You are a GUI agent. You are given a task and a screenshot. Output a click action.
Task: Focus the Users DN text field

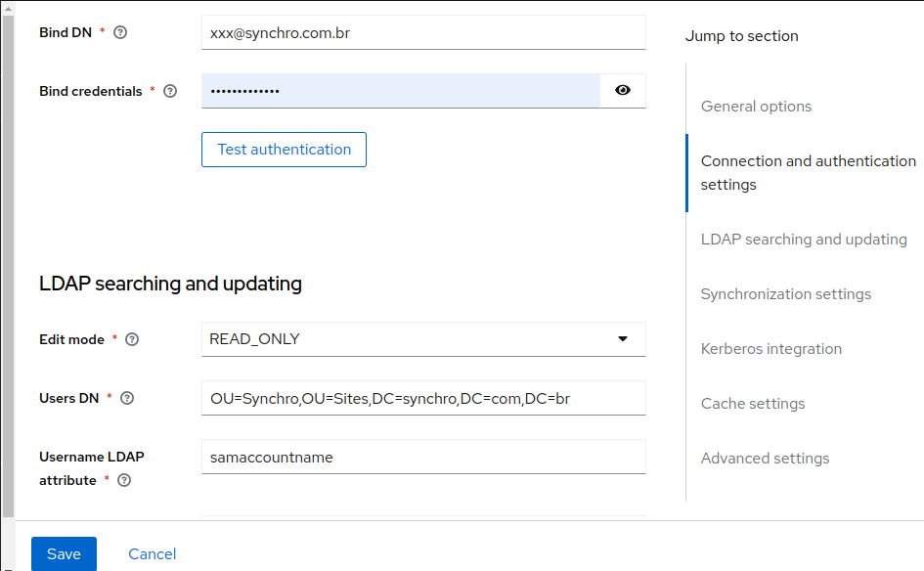(422, 398)
